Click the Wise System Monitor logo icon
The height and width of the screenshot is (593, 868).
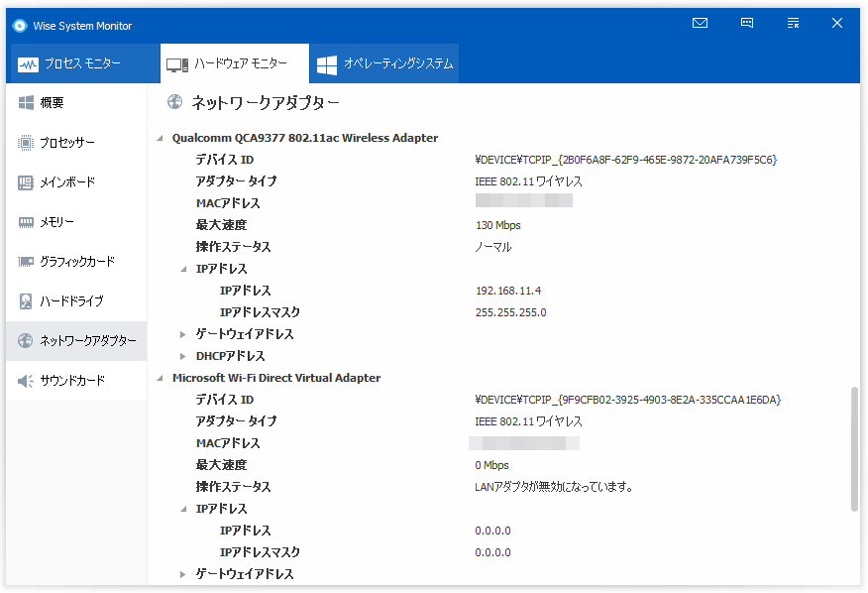point(20,26)
